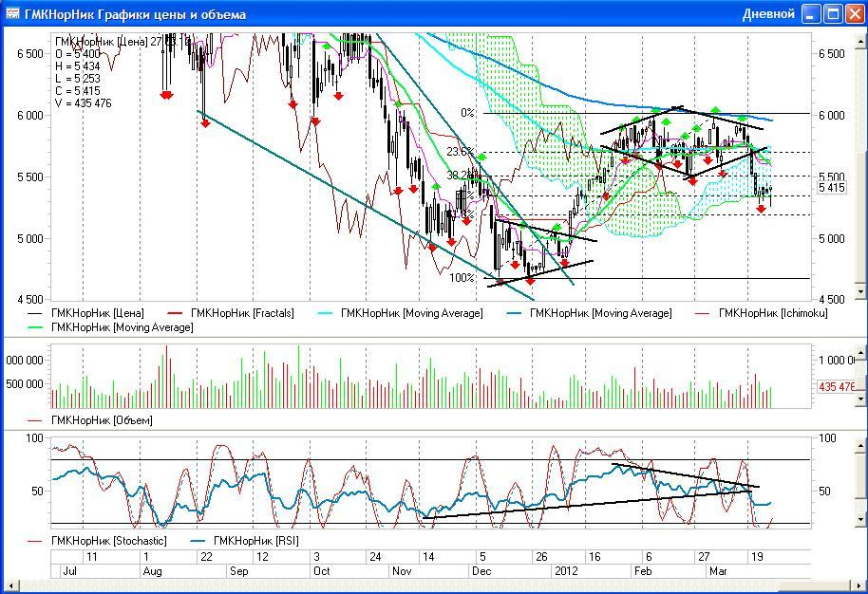Image resolution: width=868 pixels, height=594 pixels.
Task: Click the Stochastic/RSI panel's scroll down arrow
Action: click(860, 519)
